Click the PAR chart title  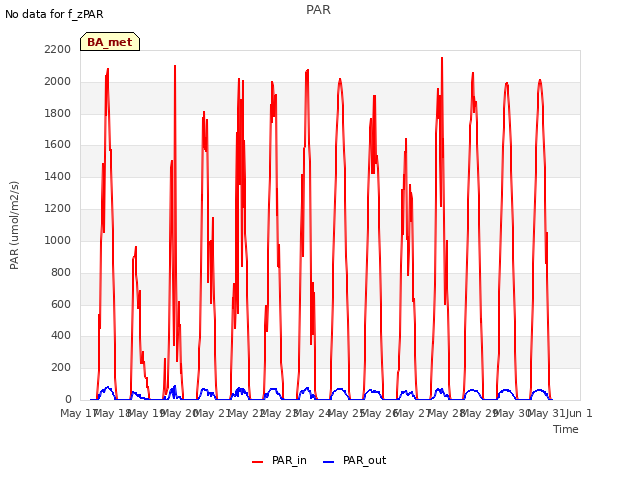tap(318, 10)
